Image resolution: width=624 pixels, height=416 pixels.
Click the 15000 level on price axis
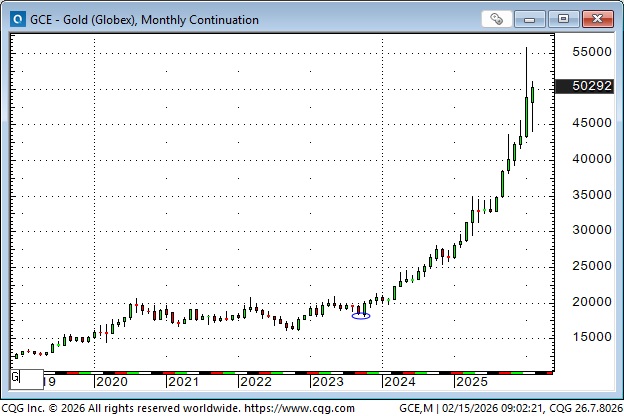(x=585, y=337)
